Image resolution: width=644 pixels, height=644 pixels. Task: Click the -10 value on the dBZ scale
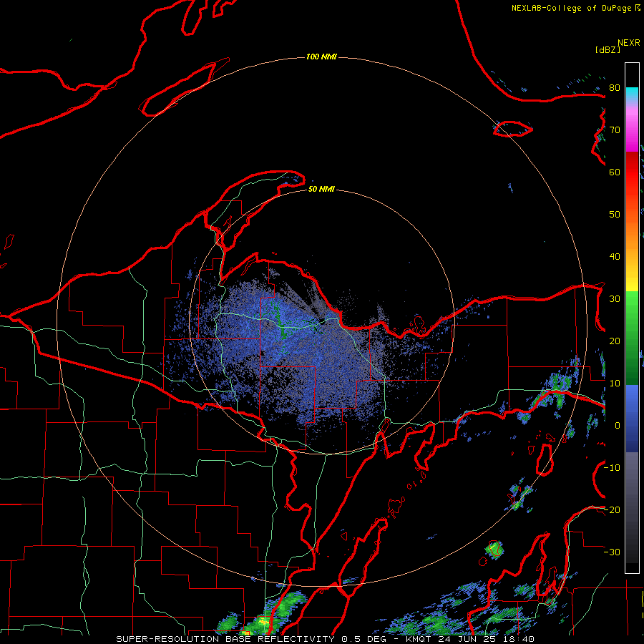pyautogui.click(x=612, y=468)
